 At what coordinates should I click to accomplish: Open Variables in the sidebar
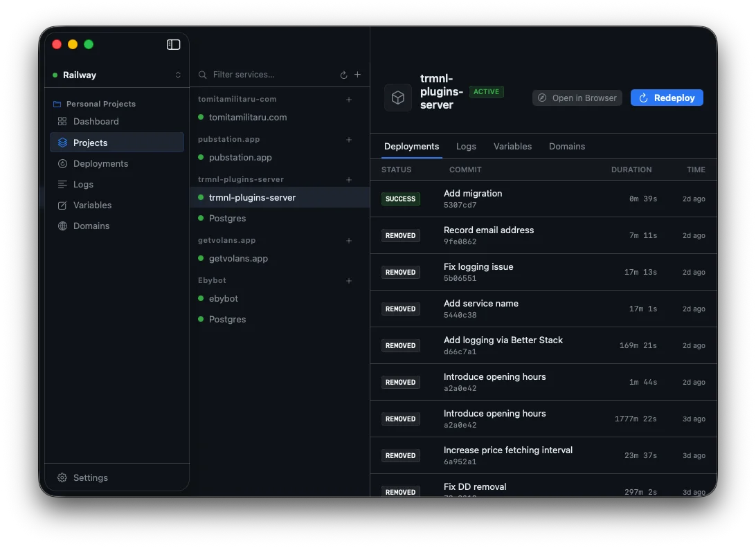pos(92,205)
